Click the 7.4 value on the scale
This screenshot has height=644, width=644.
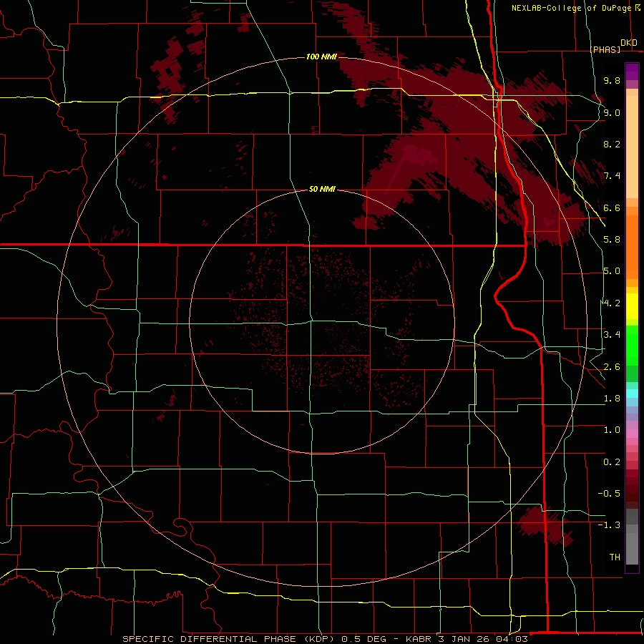[x=612, y=176]
